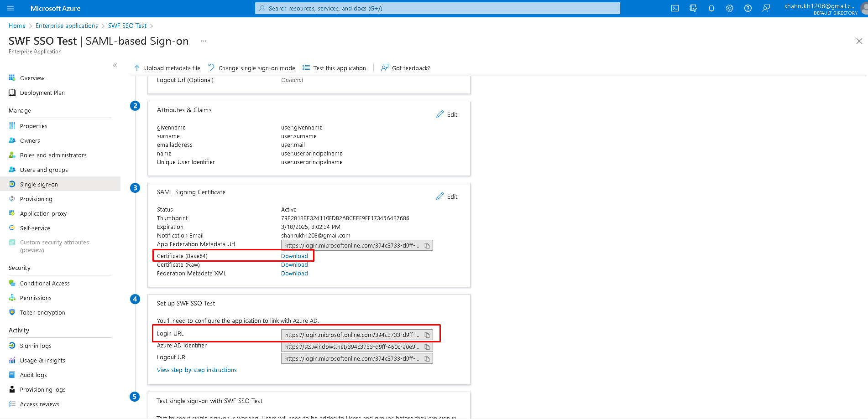Open the Single sign-on menu item
868x419 pixels.
[x=60, y=184]
